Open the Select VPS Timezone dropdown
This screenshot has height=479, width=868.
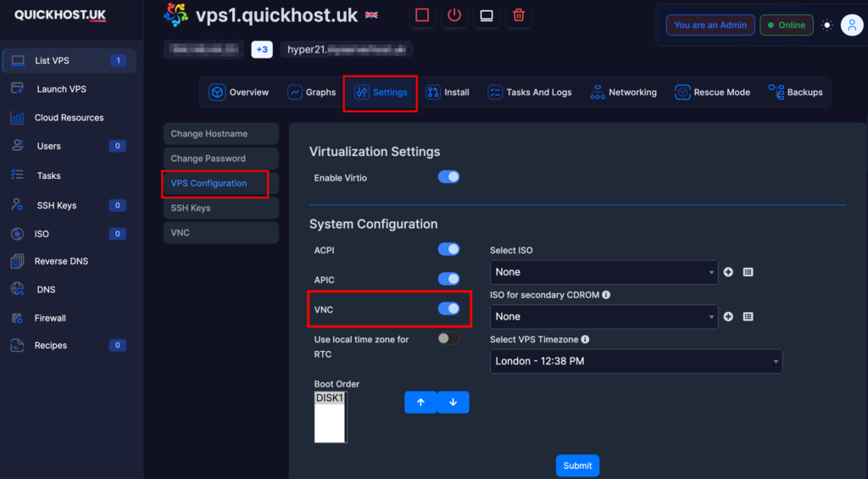pos(636,361)
